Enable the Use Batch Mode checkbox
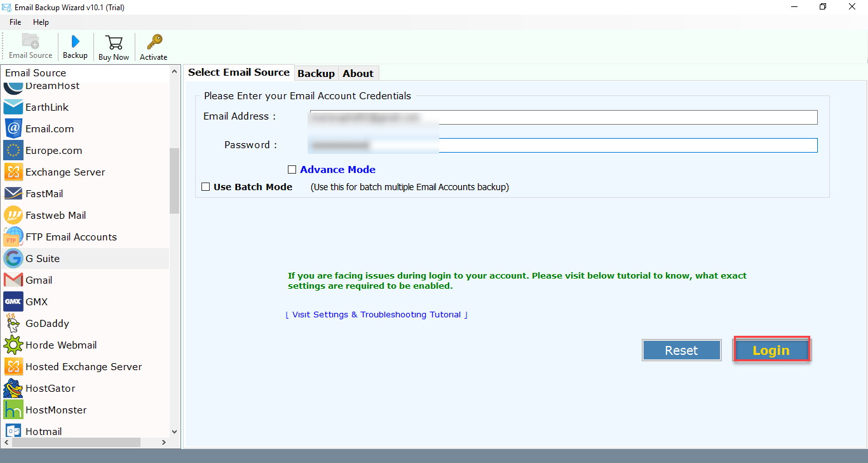 click(206, 187)
